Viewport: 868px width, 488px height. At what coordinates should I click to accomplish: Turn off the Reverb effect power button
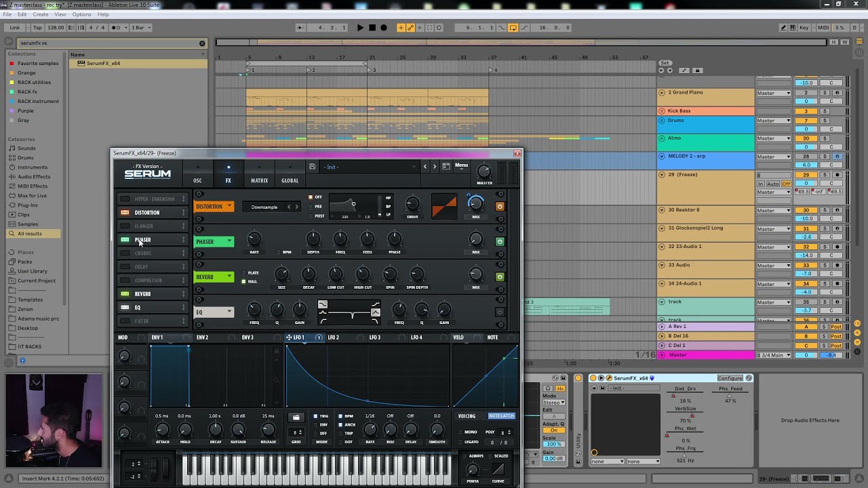pyautogui.click(x=500, y=277)
